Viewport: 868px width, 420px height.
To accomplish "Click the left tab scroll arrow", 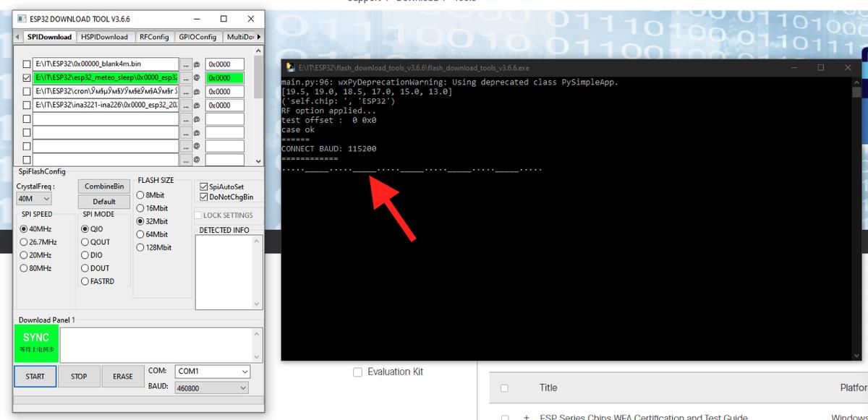I will tap(16, 36).
